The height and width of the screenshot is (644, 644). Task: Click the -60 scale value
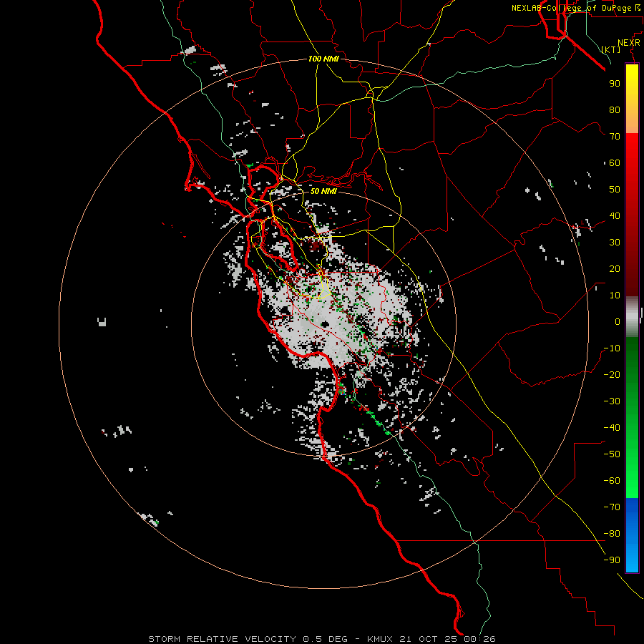(x=612, y=481)
